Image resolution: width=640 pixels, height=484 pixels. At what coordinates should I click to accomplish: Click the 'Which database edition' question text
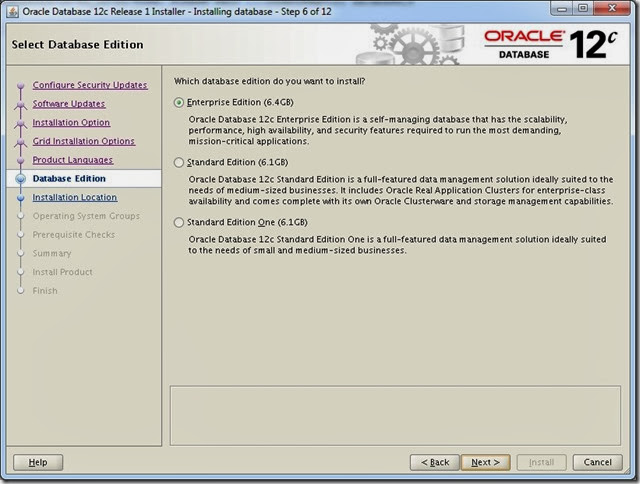tap(269, 81)
